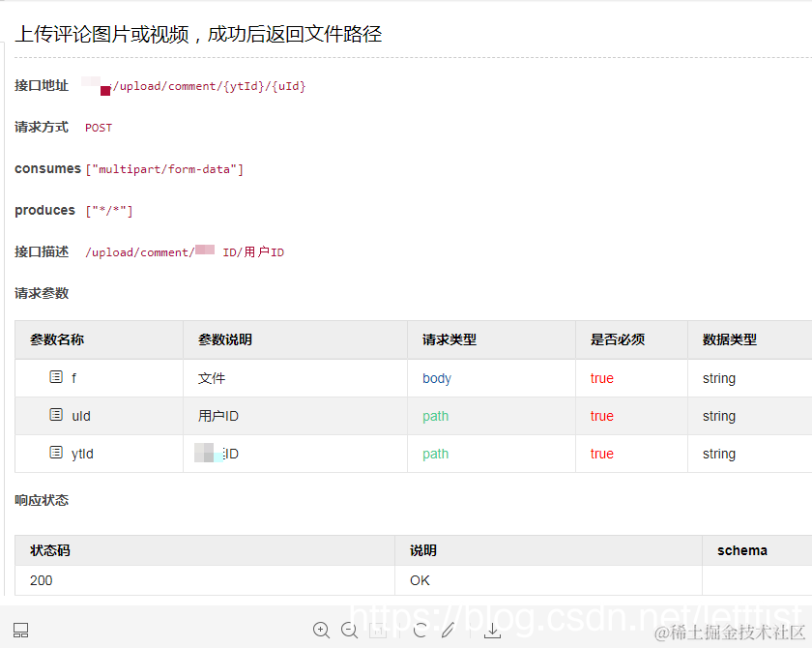Click the list icon beside parameter uId
The height and width of the screenshot is (648, 812).
coord(56,414)
